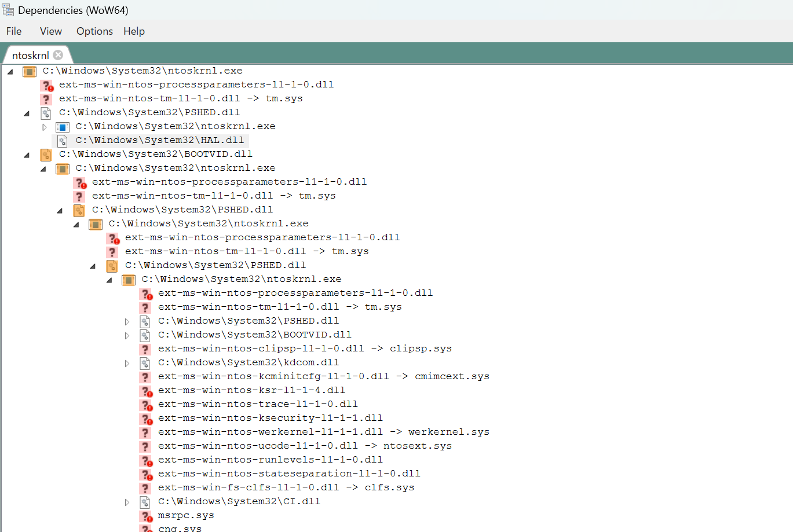The image size is (793, 532).
Task: Expand the collapsed ntoskrnl.exe with blue icon
Action: (x=44, y=127)
